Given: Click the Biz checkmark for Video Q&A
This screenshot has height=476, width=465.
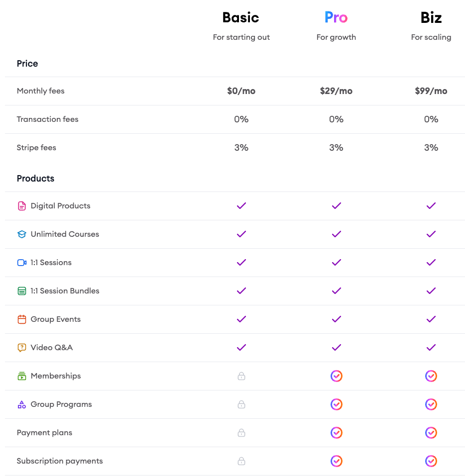Looking at the screenshot, I should click(x=431, y=348).
